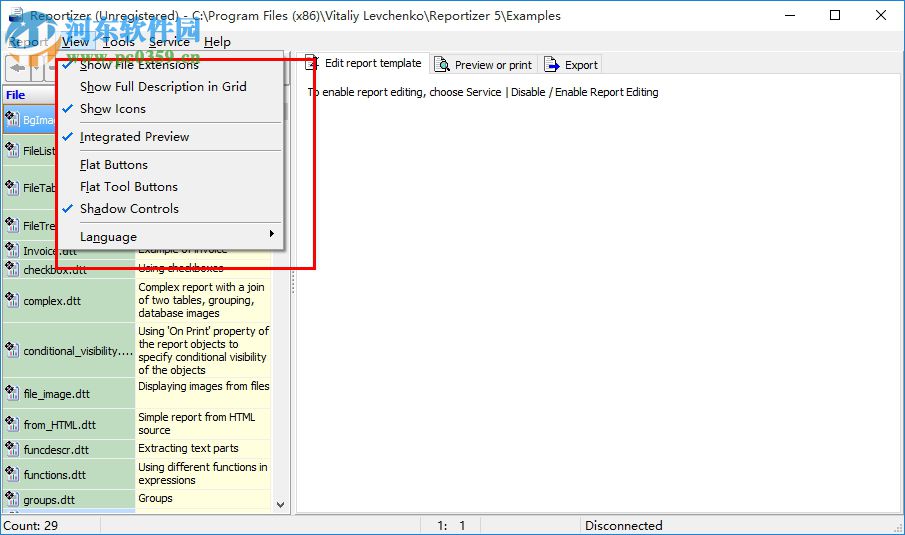Click the Count: 29 status bar entry
Image resolution: width=905 pixels, height=535 pixels.
tap(31, 526)
